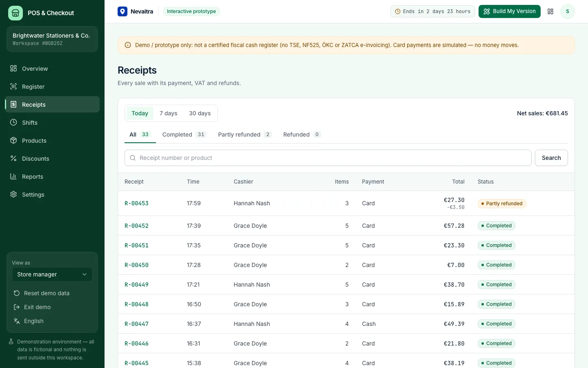Click the Time column header
Image resolution: width=588 pixels, height=368 pixels.
coord(193,182)
